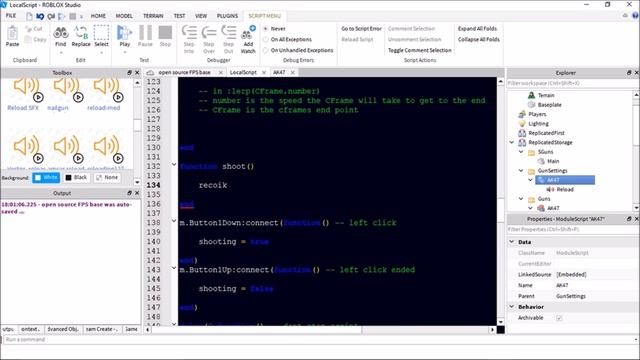The image size is (640, 360).
Task: Switch to the MODEL ribbon tab
Action: (124, 16)
